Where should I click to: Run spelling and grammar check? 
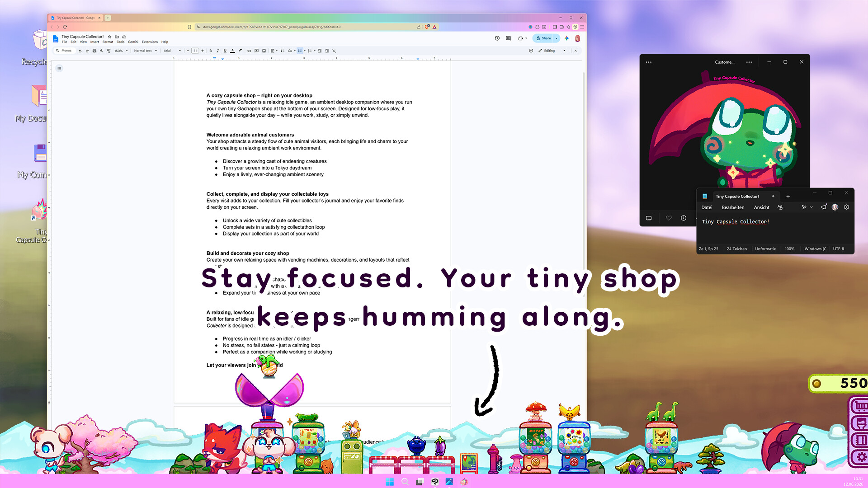point(102,51)
